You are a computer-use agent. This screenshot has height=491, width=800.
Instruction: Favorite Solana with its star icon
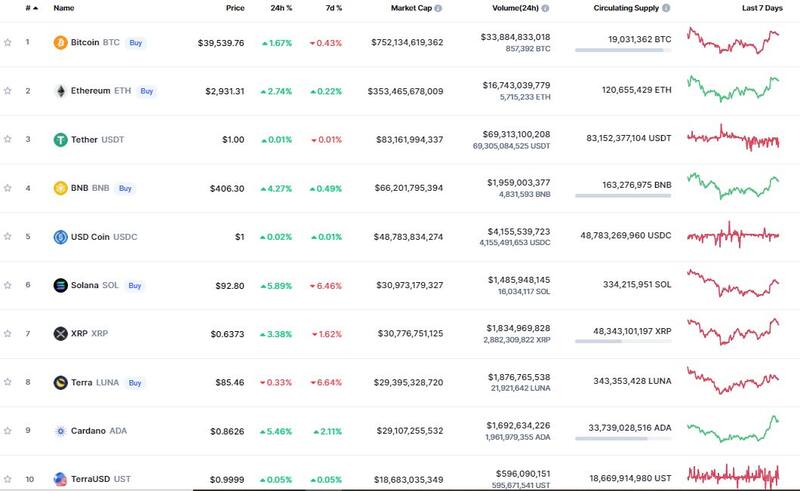point(8,285)
